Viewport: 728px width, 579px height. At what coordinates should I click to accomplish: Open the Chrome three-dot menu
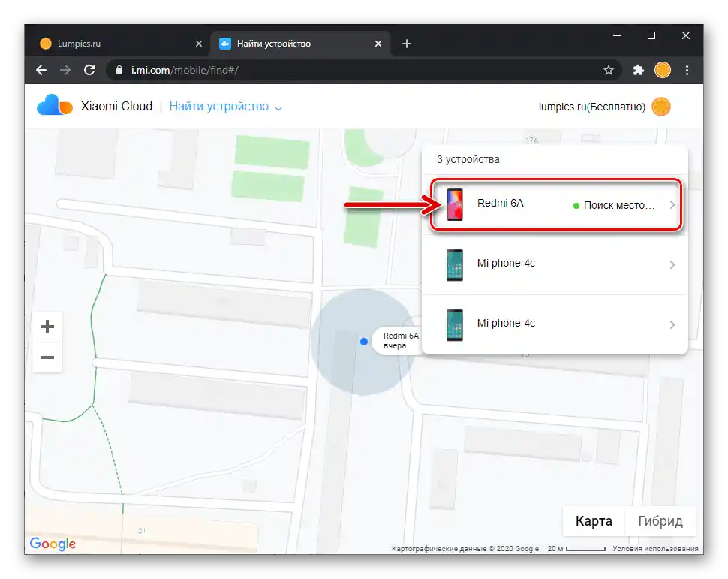click(687, 70)
